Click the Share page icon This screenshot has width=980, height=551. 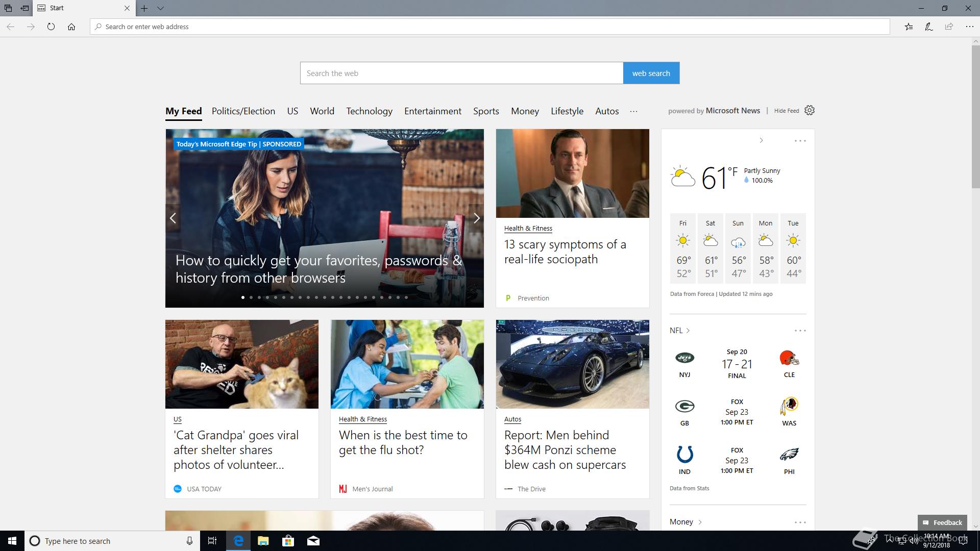[x=949, y=27]
